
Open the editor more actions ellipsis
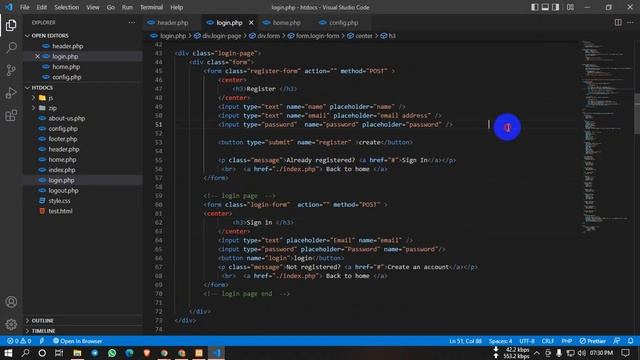point(630,22)
